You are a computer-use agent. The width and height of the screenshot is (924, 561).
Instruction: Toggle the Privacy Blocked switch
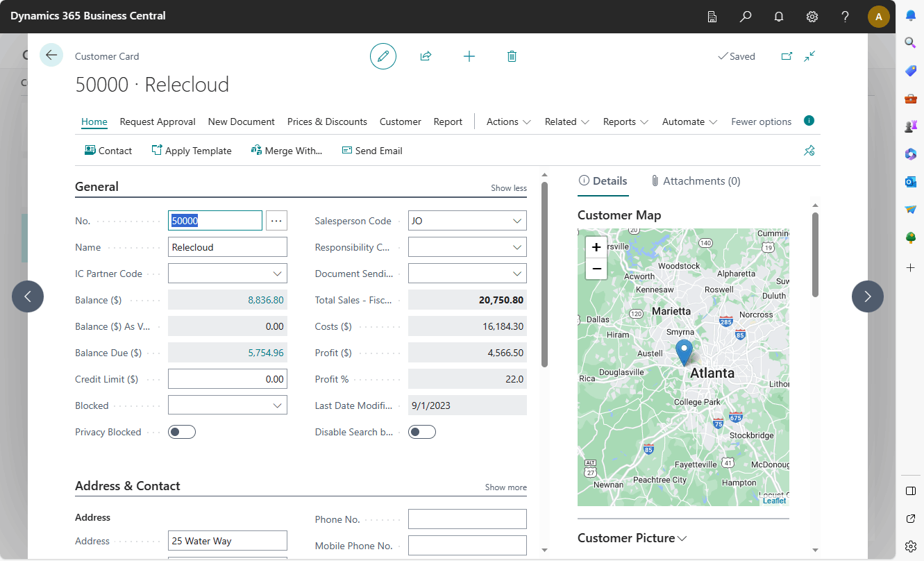pos(183,432)
